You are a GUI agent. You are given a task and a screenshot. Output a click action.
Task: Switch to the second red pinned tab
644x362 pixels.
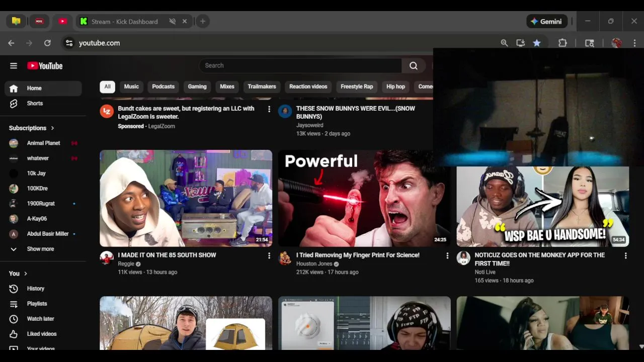(x=39, y=22)
